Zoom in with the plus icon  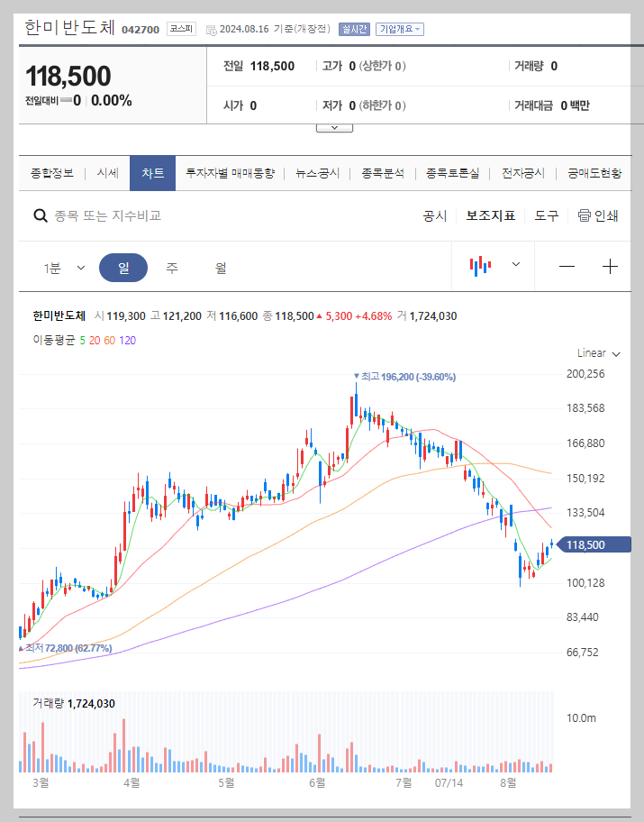point(610,266)
